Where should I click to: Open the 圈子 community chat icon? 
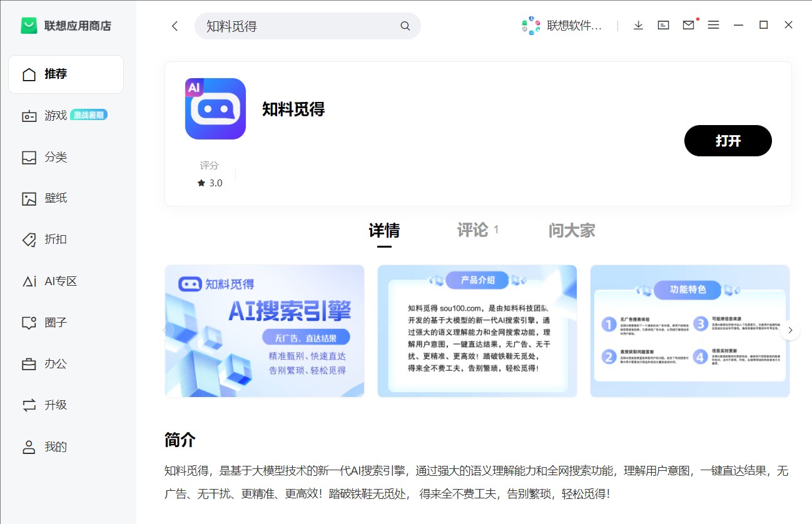pos(29,323)
